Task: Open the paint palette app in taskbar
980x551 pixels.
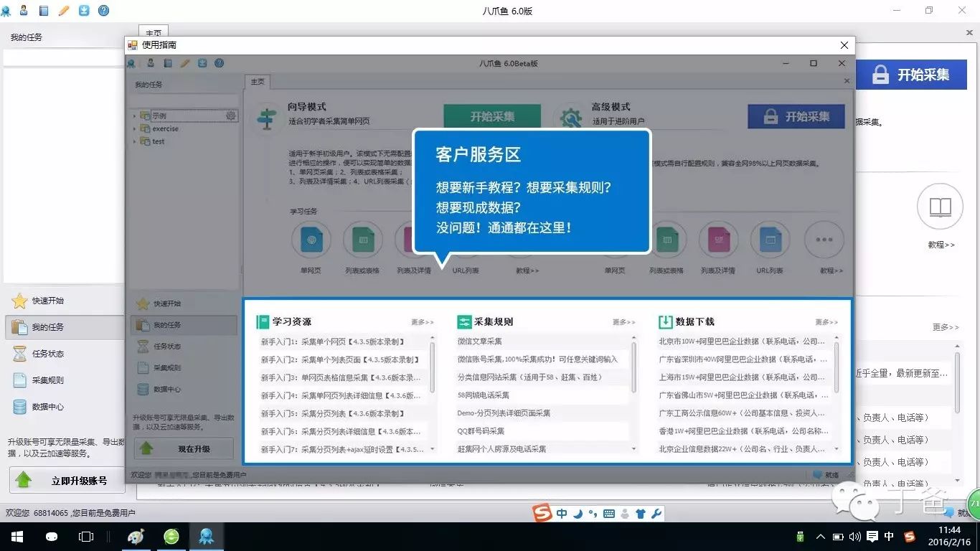Action: (136, 537)
